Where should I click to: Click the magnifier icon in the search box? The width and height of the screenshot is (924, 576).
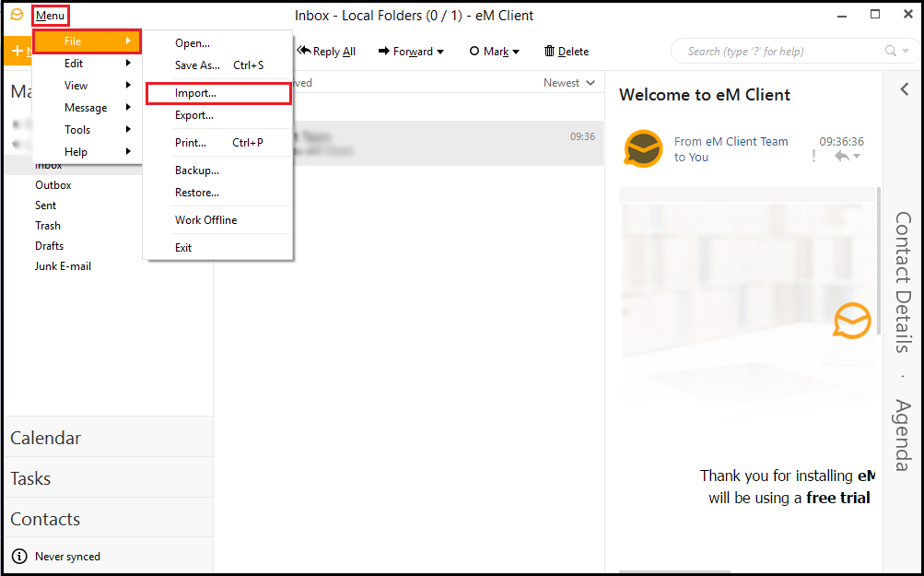click(x=891, y=52)
